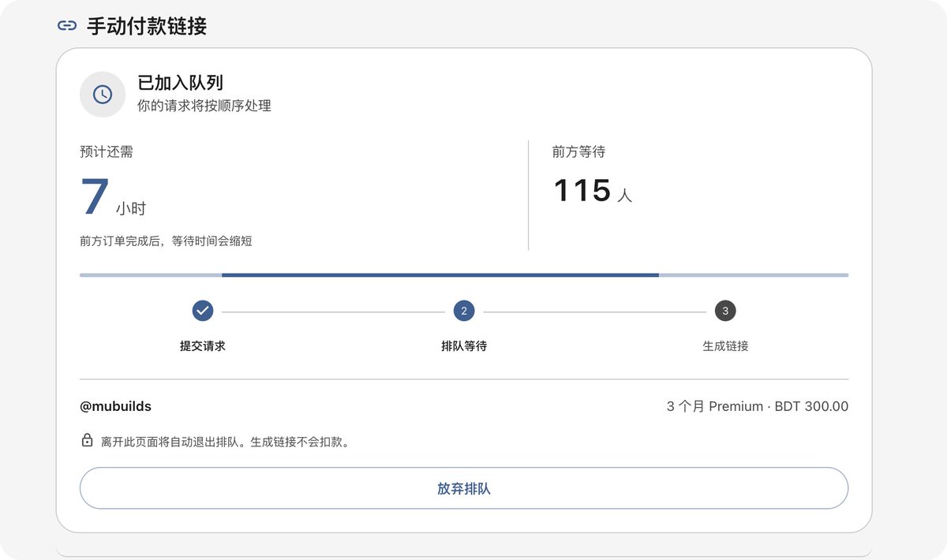
Task: Click the 提交请求 step label
Action: pos(203,345)
